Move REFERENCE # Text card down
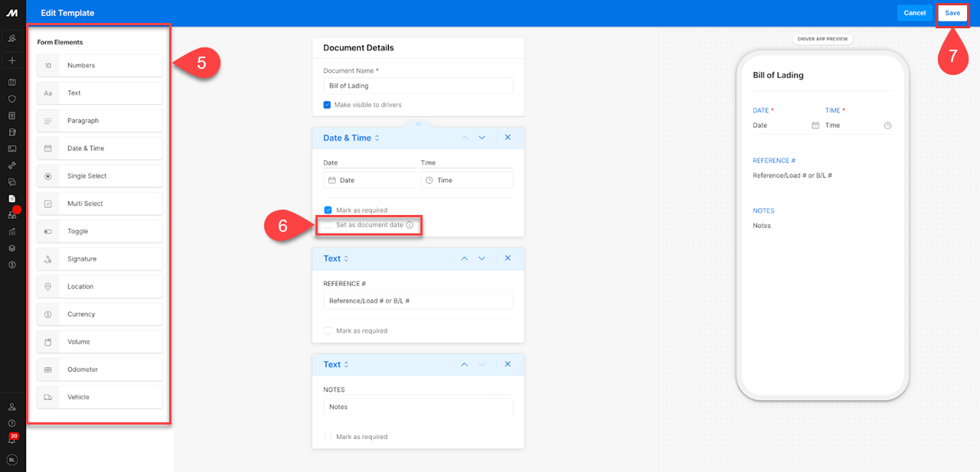The image size is (980, 472). [x=482, y=259]
